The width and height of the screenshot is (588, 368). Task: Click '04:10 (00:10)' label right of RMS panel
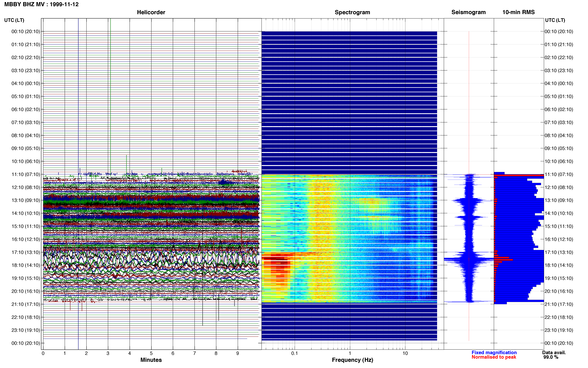(559, 83)
